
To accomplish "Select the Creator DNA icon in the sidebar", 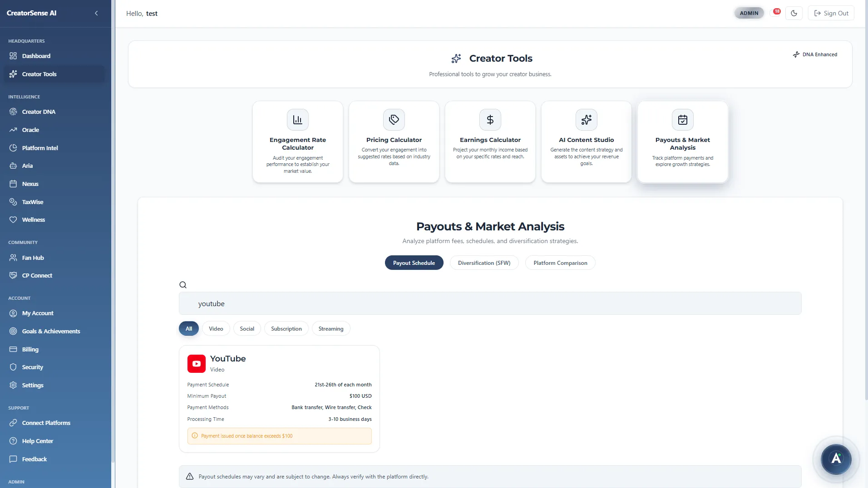I will (13, 112).
